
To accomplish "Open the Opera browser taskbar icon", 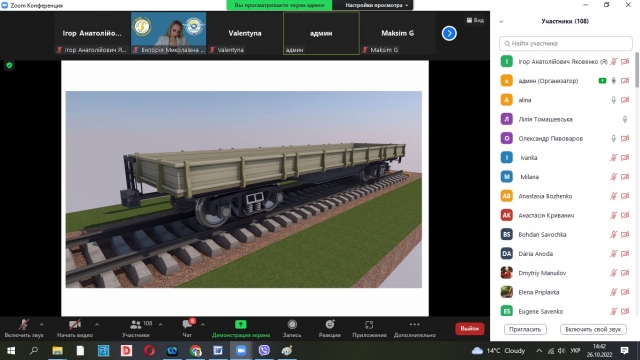I will pos(149,351).
